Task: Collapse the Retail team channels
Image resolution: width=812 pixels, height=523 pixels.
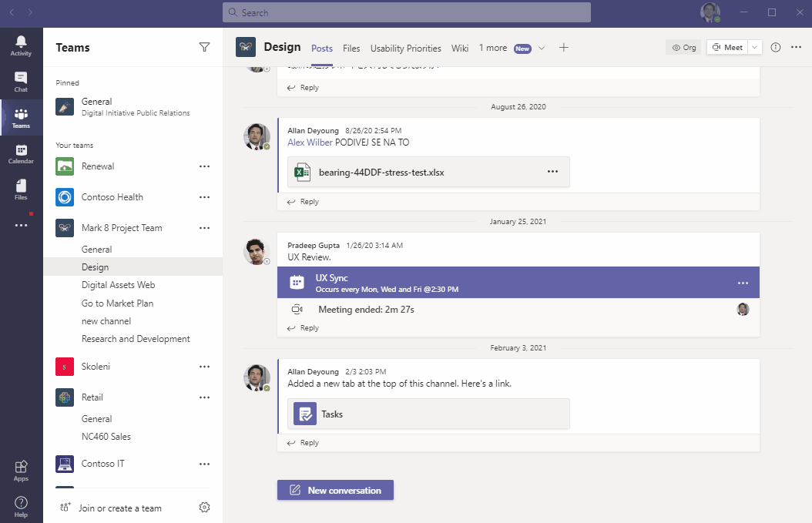Action: (x=92, y=397)
